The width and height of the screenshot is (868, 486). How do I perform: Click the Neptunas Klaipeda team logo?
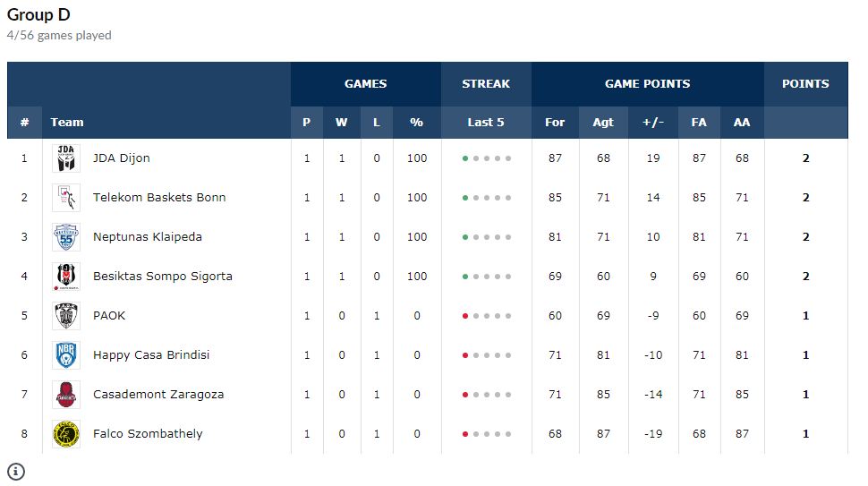66,237
